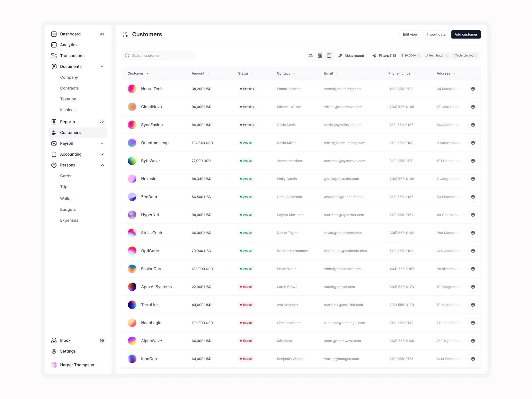
Task: Open Filters (16) panel
Action: tap(384, 56)
